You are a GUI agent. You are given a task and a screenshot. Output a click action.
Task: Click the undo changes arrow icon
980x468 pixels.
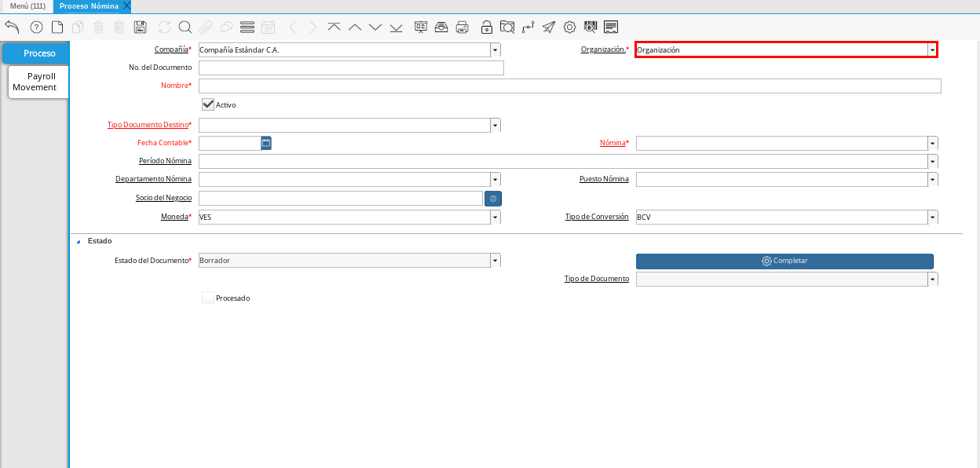(x=12, y=27)
